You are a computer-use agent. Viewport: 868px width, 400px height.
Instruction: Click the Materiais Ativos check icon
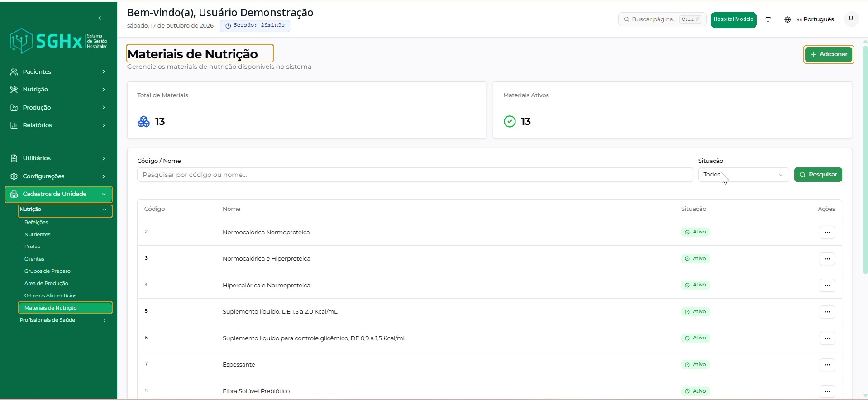[510, 122]
